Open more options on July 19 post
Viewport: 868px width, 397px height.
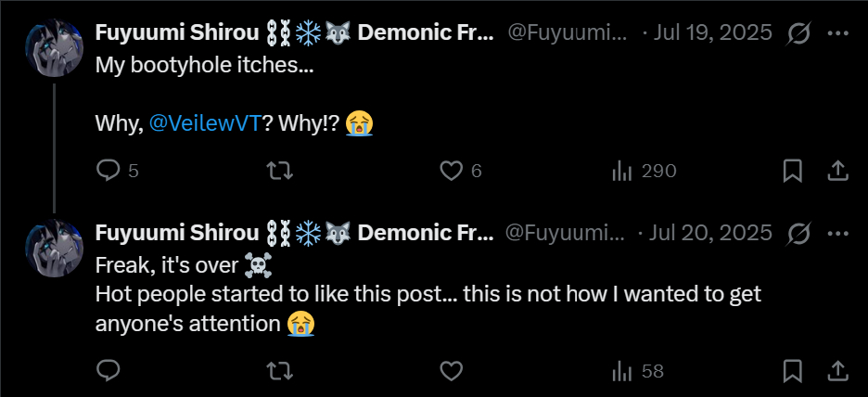(x=836, y=32)
